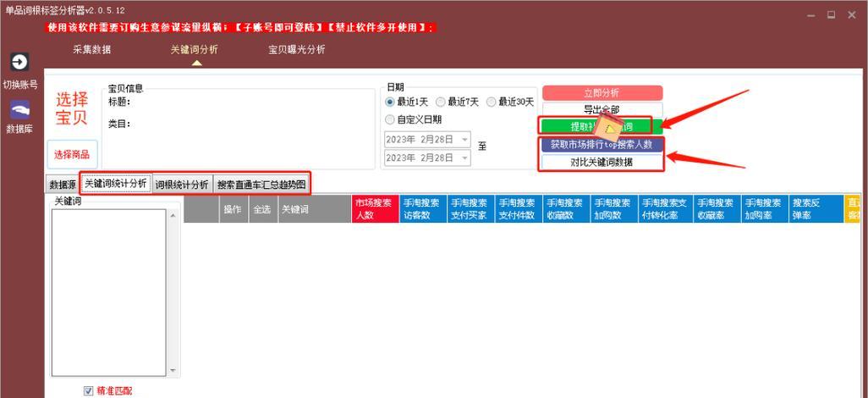Click 手淘搜索访客数 column header
The height and width of the screenshot is (398, 868).
[422, 209]
